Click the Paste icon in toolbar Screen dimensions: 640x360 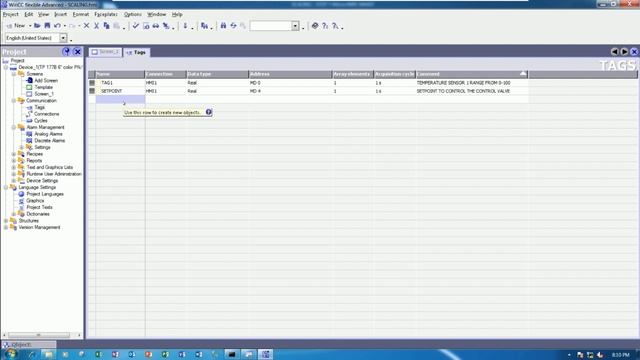117,26
